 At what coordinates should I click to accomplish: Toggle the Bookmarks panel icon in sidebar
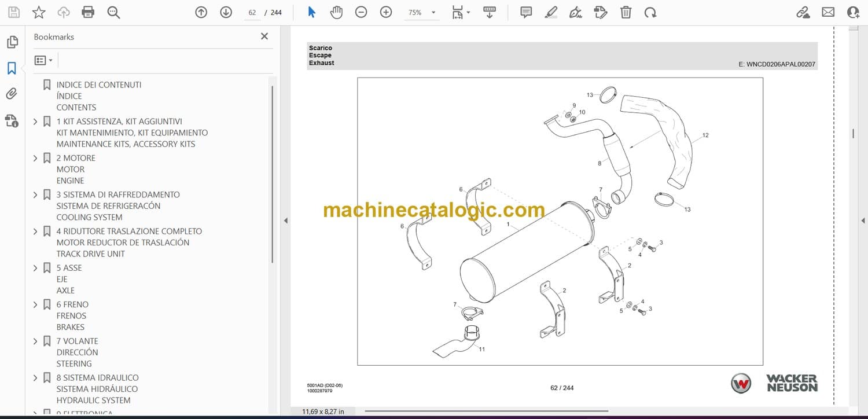(12, 68)
